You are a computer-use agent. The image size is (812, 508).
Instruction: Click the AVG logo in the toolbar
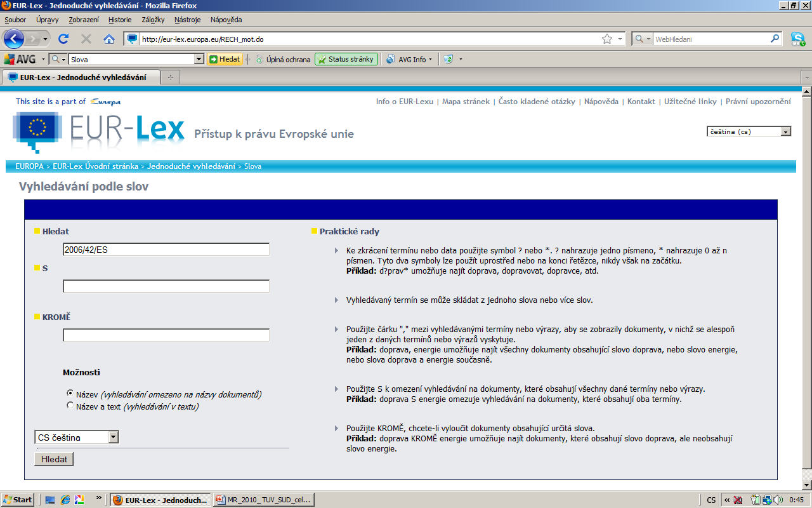tap(20, 59)
